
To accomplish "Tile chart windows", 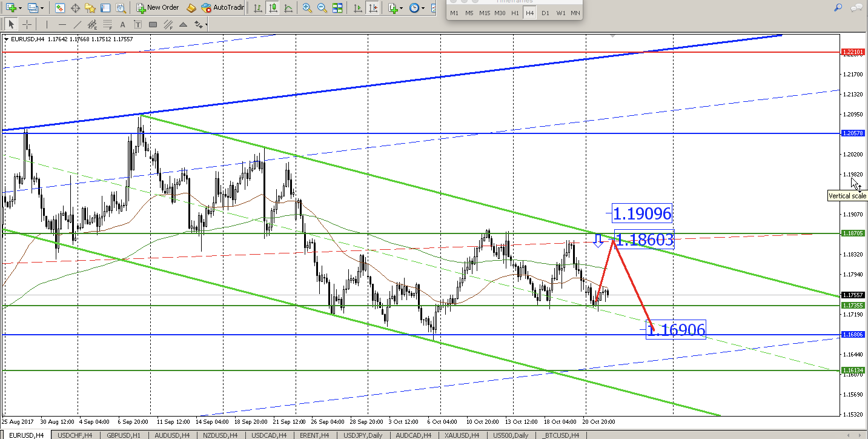I will click(337, 8).
